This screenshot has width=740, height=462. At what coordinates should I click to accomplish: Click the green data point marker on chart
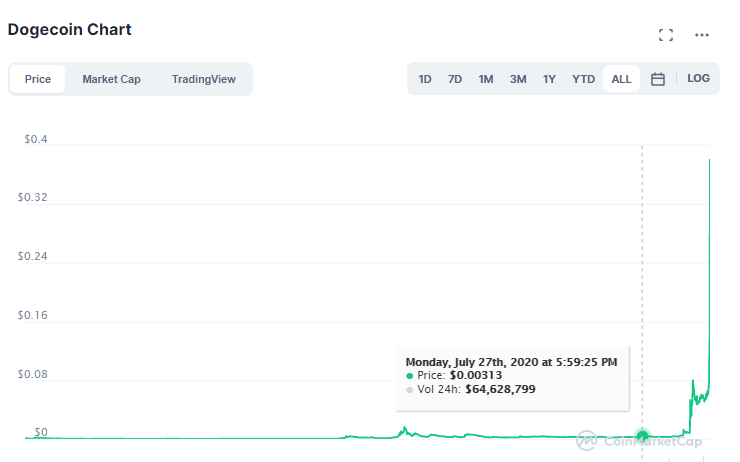[642, 435]
